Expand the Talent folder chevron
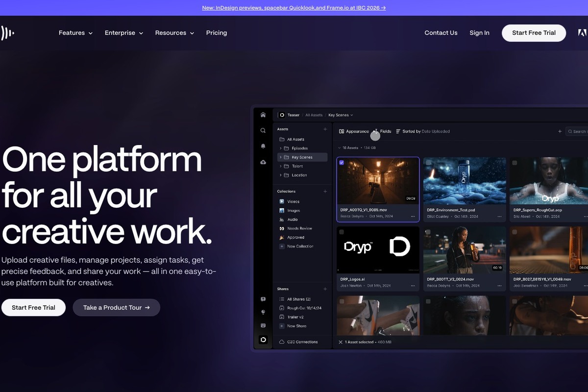This screenshot has width=588, height=392. pos(281,166)
